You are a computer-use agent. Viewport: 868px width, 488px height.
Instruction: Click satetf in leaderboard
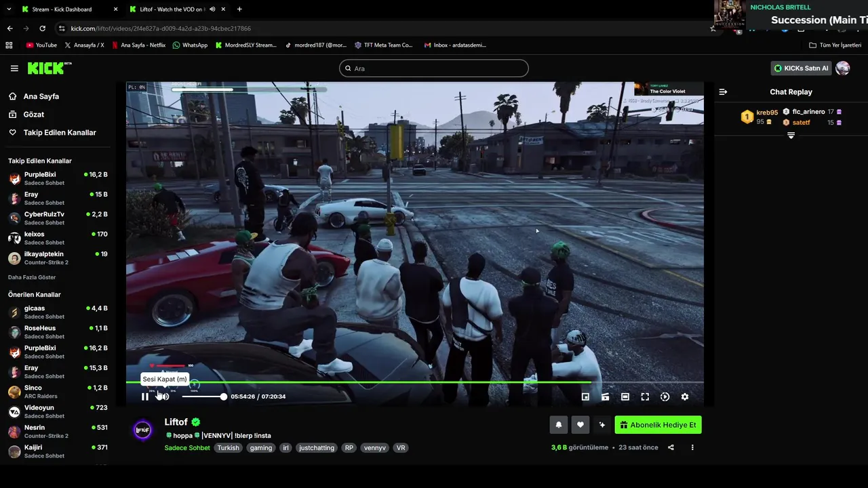pyautogui.click(x=801, y=123)
